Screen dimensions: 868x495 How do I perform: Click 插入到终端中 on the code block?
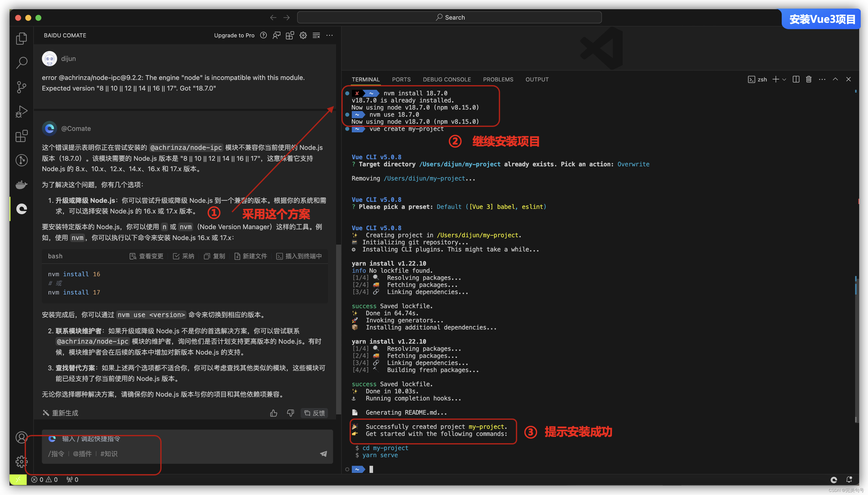click(299, 256)
